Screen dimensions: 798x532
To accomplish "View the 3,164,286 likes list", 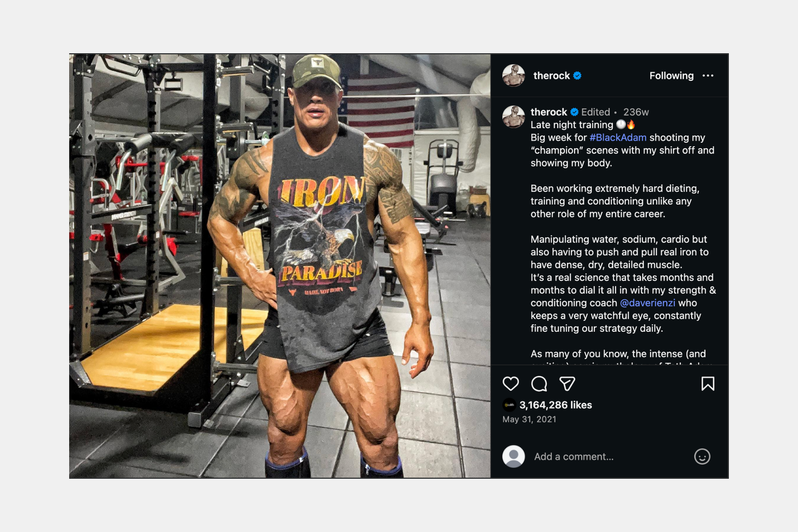I will [x=556, y=405].
